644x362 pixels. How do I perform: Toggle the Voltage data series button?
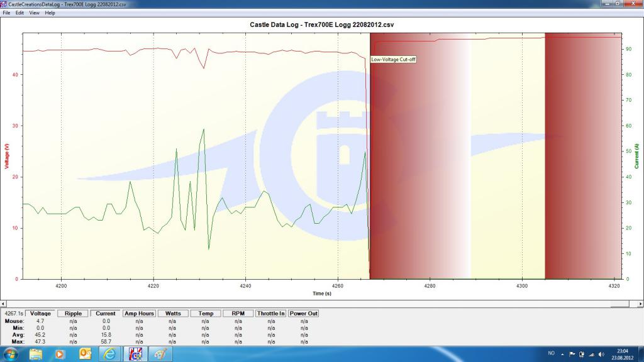coord(40,313)
